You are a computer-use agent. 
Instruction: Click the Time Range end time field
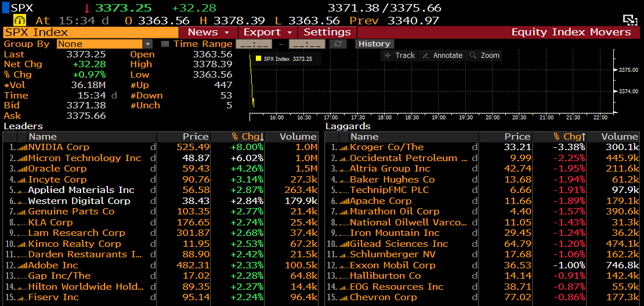307,44
